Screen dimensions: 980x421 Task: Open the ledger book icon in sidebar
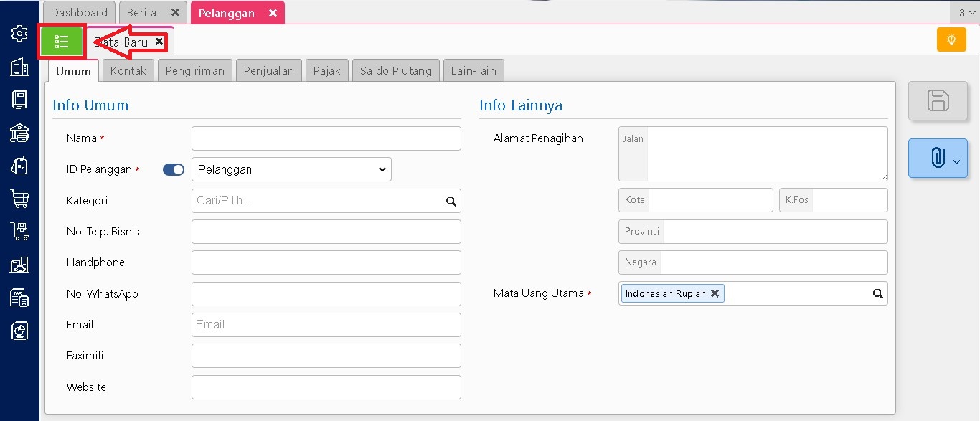click(x=19, y=100)
